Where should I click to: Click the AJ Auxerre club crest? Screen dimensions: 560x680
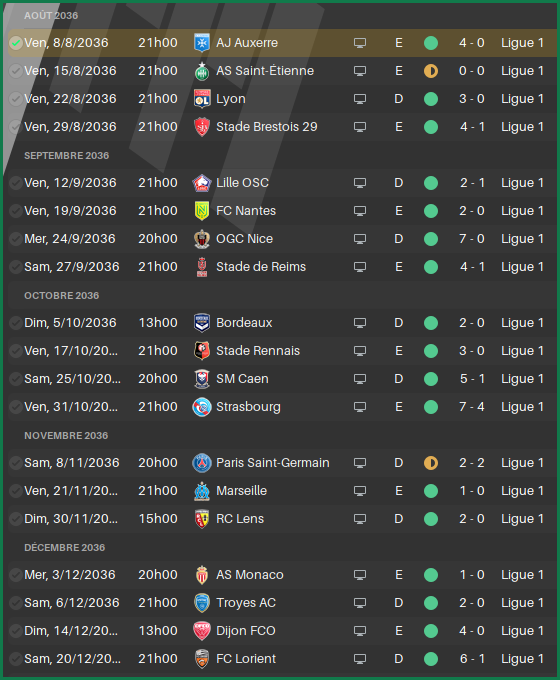[202, 43]
